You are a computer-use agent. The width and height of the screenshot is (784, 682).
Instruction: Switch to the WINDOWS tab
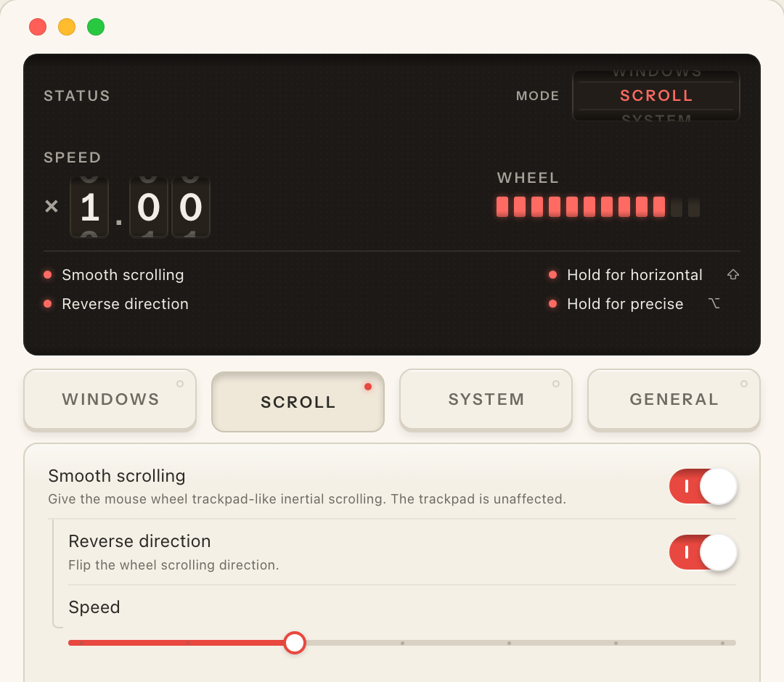point(110,399)
